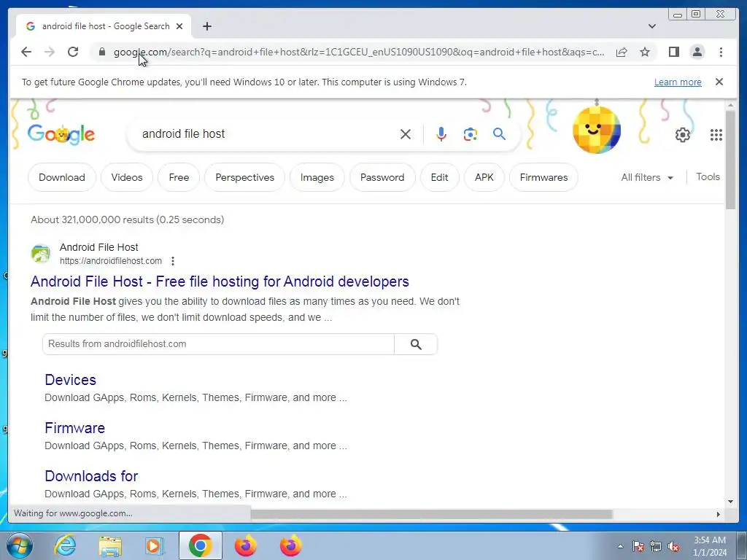Open a new tab with plus button
Viewport: 747px width, 560px height.
tap(206, 26)
